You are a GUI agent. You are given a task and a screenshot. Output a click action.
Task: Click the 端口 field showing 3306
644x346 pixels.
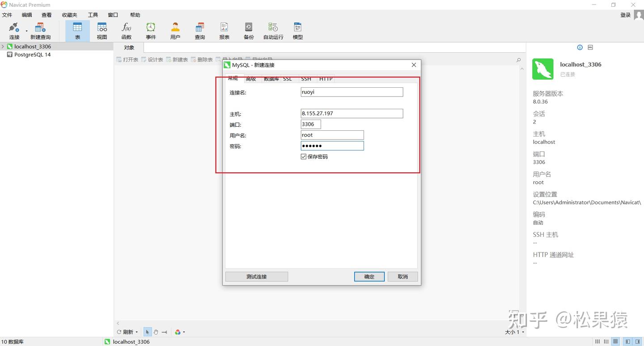[x=311, y=124]
